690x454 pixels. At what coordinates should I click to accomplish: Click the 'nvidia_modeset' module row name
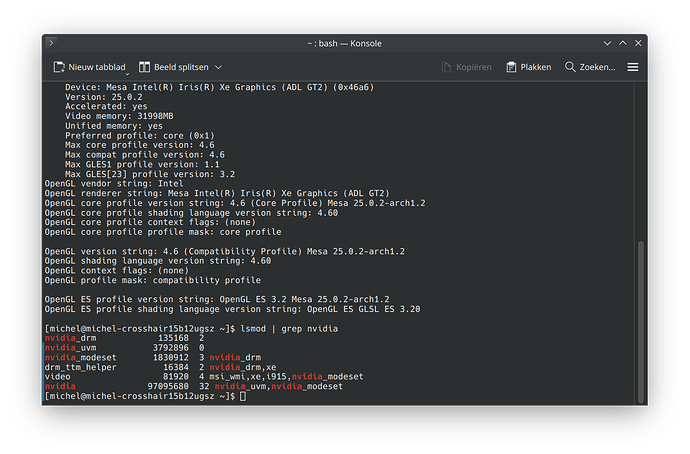[81, 358]
